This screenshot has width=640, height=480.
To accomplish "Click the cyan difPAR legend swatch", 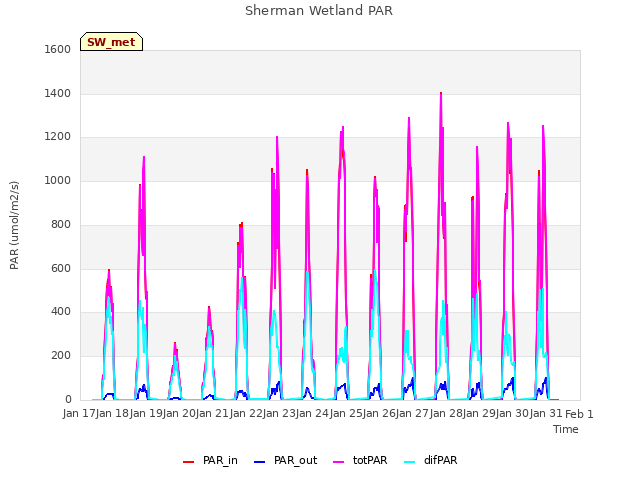I will point(409,462).
